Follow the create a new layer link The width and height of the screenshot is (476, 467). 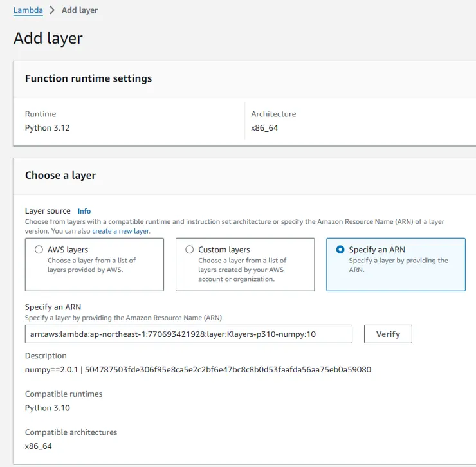(121, 230)
